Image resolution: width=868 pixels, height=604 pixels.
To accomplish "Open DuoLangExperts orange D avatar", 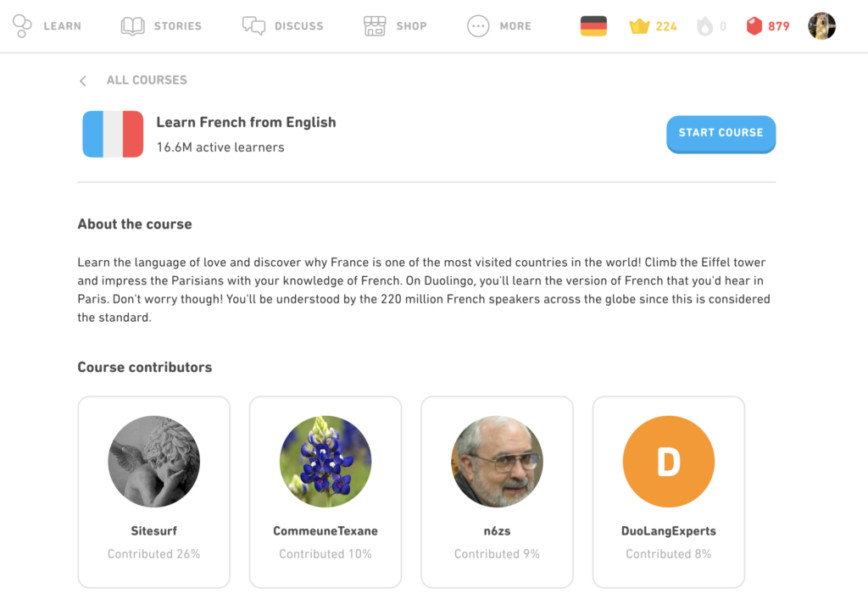I will tap(669, 462).
